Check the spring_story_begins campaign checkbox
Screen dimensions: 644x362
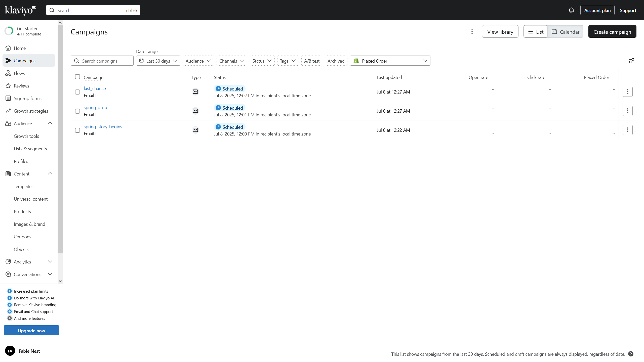pyautogui.click(x=77, y=130)
